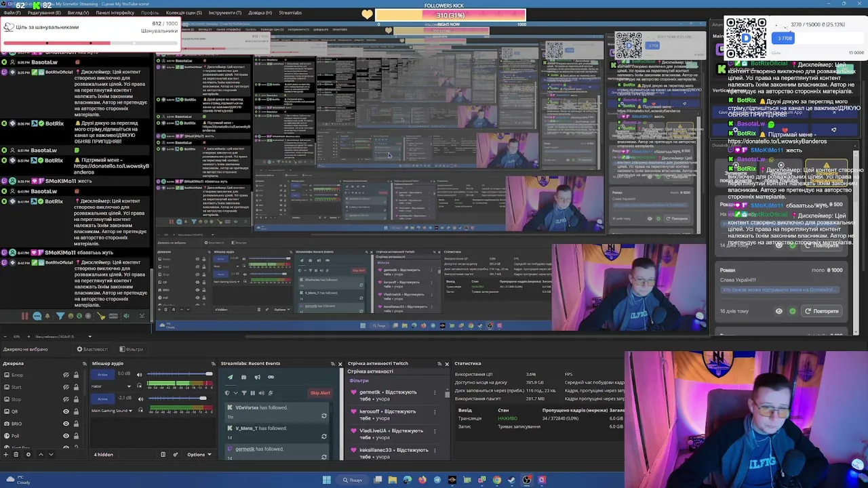The height and width of the screenshot is (488, 868).
Task: Select the Poll source row
Action: pos(42,436)
